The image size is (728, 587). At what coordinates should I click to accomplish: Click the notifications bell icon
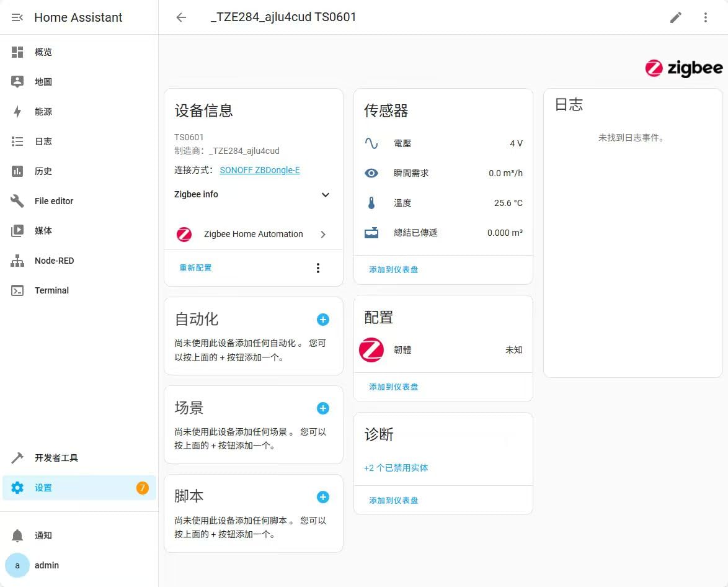pyautogui.click(x=17, y=535)
